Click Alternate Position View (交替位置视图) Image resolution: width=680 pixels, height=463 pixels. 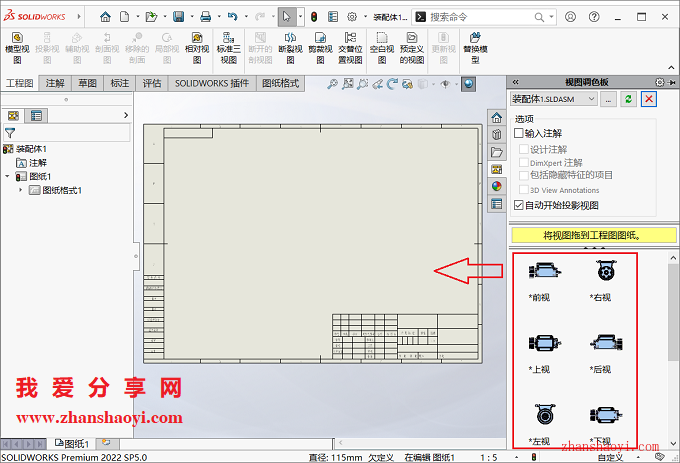(x=350, y=48)
